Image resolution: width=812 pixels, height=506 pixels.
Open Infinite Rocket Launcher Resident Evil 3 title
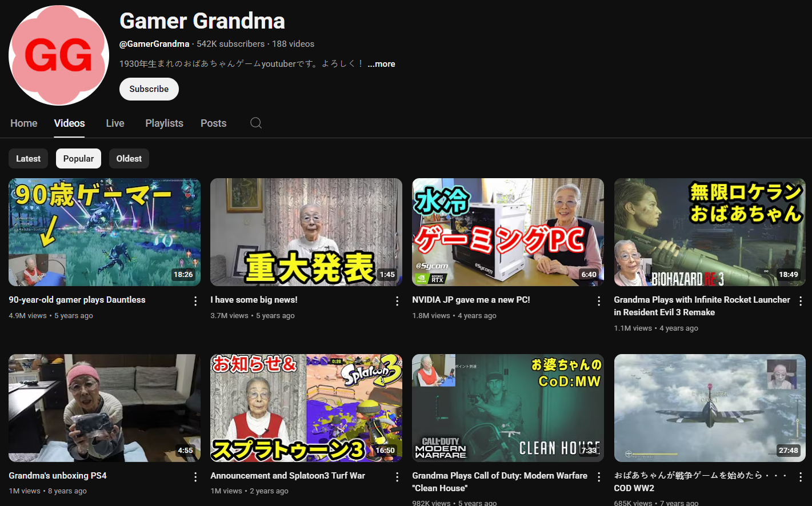702,306
